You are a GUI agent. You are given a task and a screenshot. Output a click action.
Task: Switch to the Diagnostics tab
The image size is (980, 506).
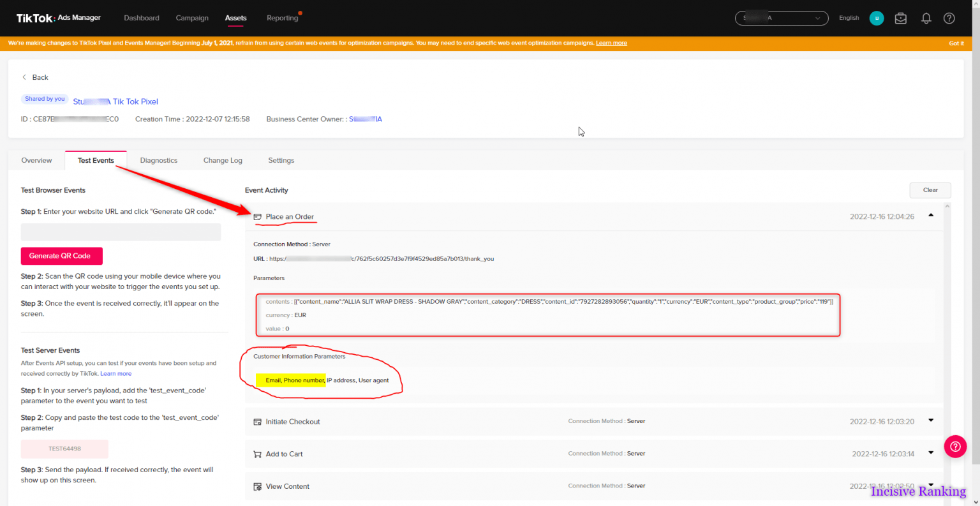[x=158, y=161]
